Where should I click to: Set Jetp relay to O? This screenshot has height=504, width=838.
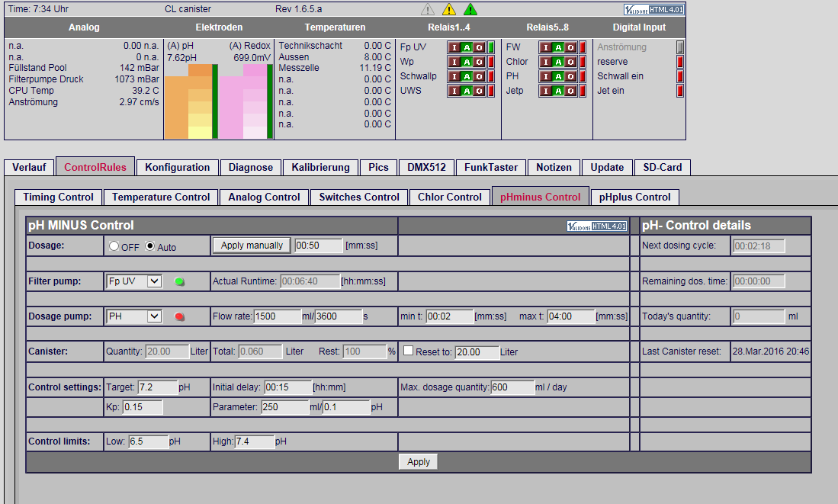tap(571, 91)
